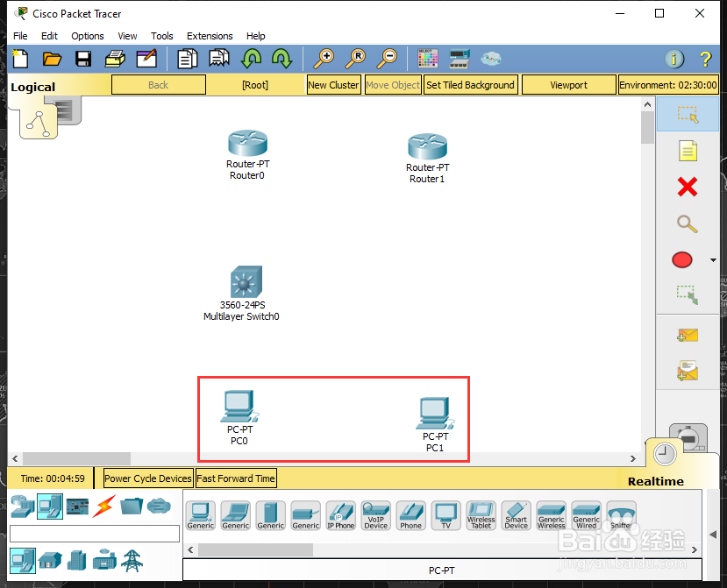Open the File menu
Screen dimensions: 727x588
20,36
